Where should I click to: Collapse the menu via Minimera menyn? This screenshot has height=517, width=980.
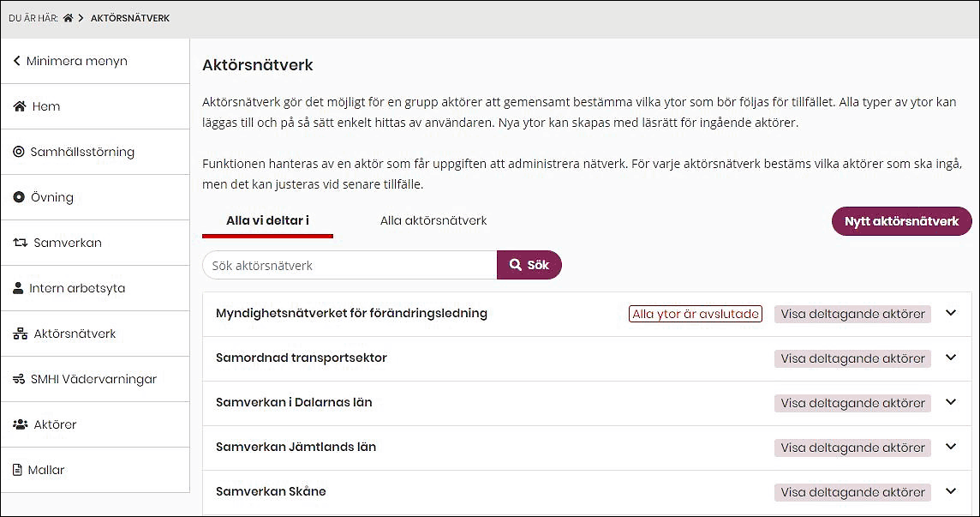tap(71, 60)
